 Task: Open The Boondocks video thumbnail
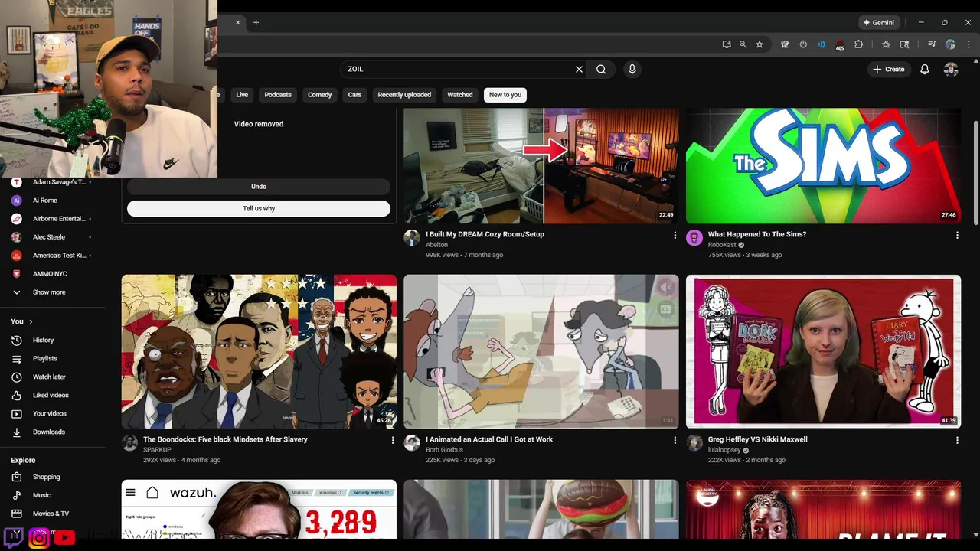coord(259,351)
